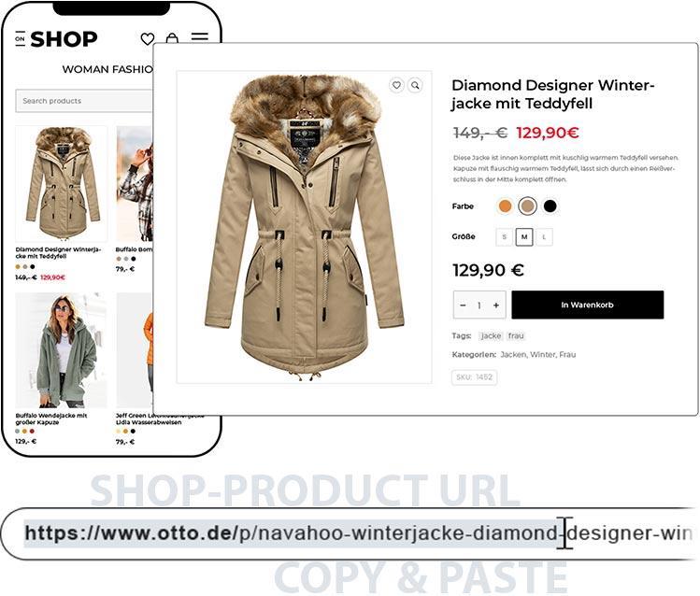Open the magnifier zoom on product image

click(415, 85)
